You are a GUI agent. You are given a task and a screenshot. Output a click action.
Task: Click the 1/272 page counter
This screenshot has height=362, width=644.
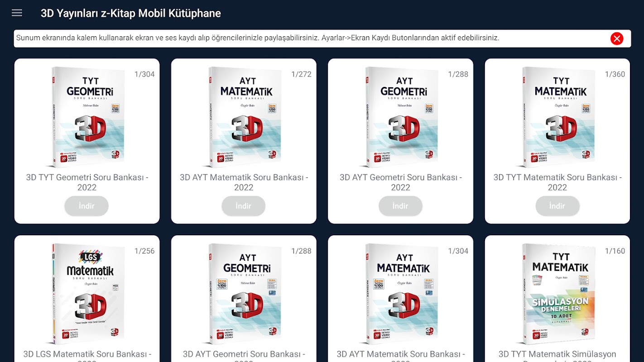click(301, 74)
